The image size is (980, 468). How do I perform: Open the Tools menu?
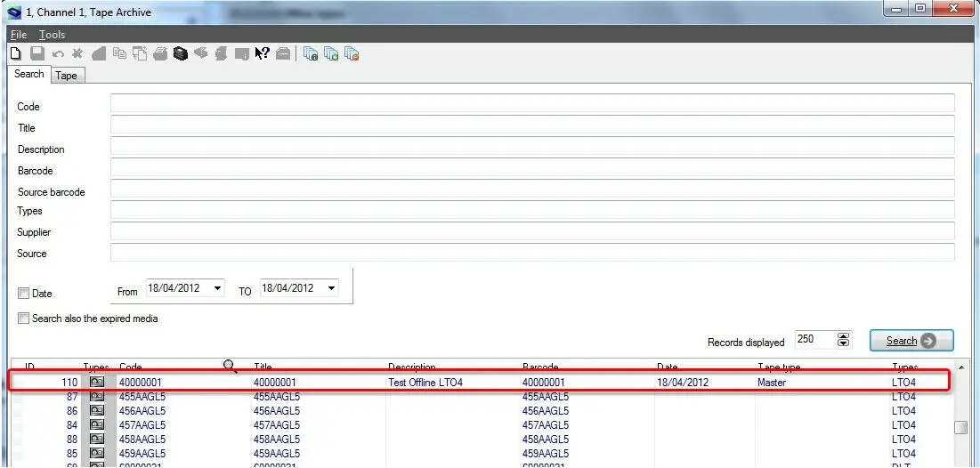(52, 35)
